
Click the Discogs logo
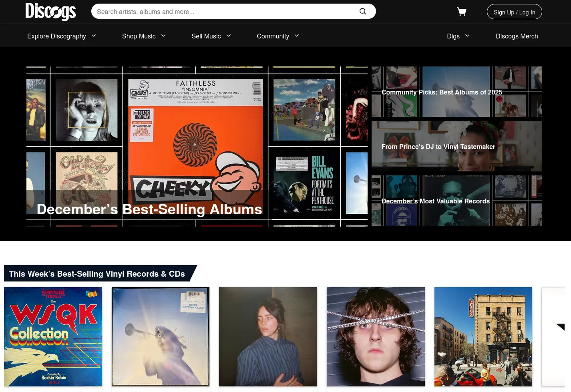[x=50, y=12]
